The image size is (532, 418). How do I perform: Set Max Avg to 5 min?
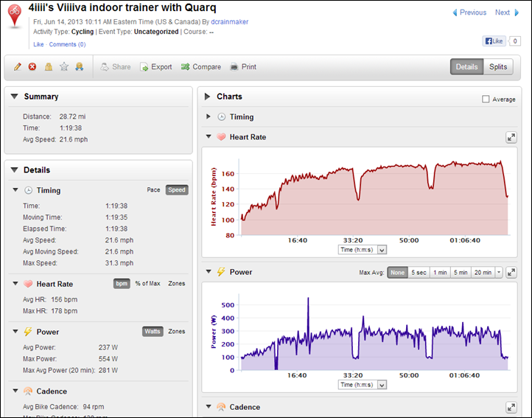coord(461,272)
